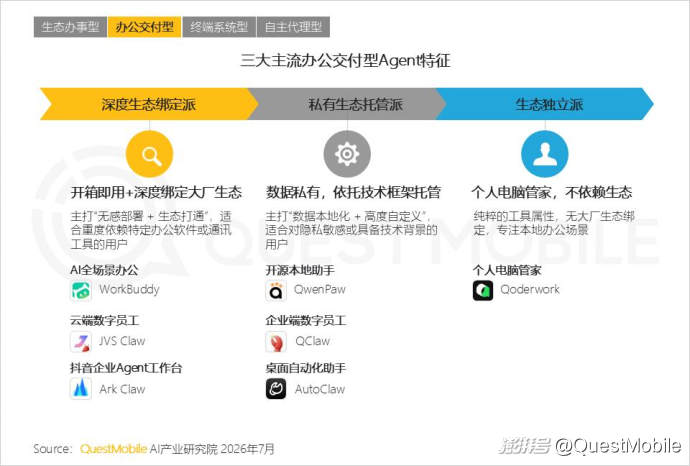Click the yellow magnifier search circle icon
Screen dimensions: 690x466
point(150,154)
